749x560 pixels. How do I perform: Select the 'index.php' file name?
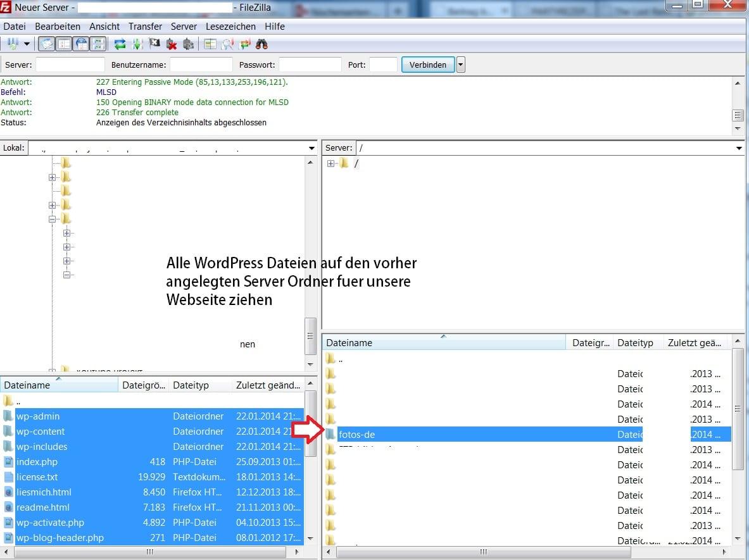(37, 462)
